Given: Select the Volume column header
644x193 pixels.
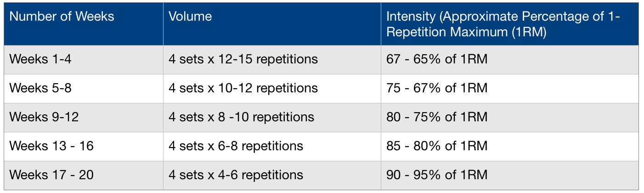Looking at the screenshot, I should coord(272,24).
